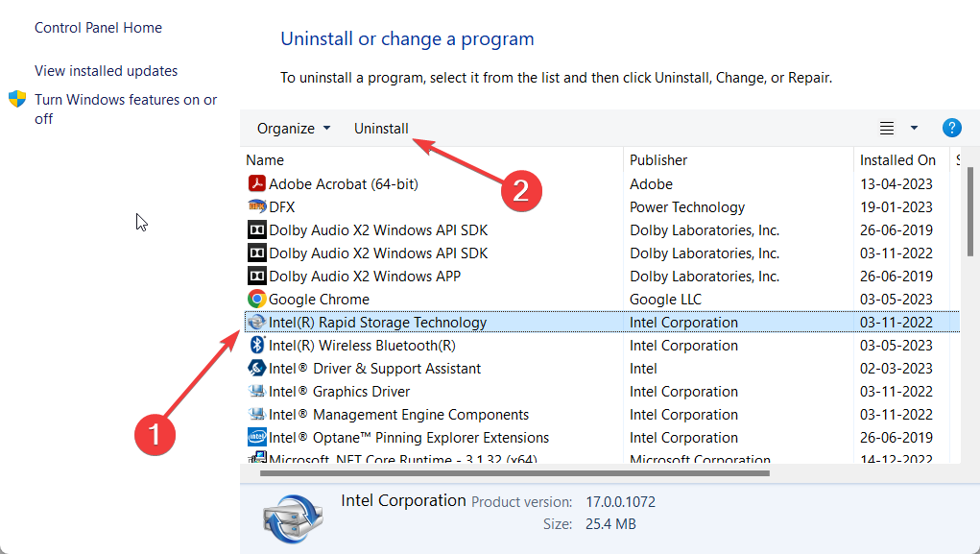This screenshot has height=554, width=980.
Task: Click Intel Driver & Support Assistant icon
Action: [256, 368]
